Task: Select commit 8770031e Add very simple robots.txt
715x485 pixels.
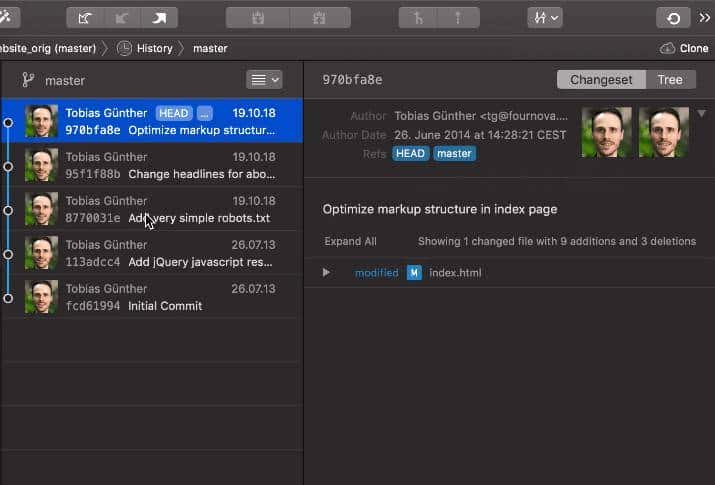Action: 152,209
